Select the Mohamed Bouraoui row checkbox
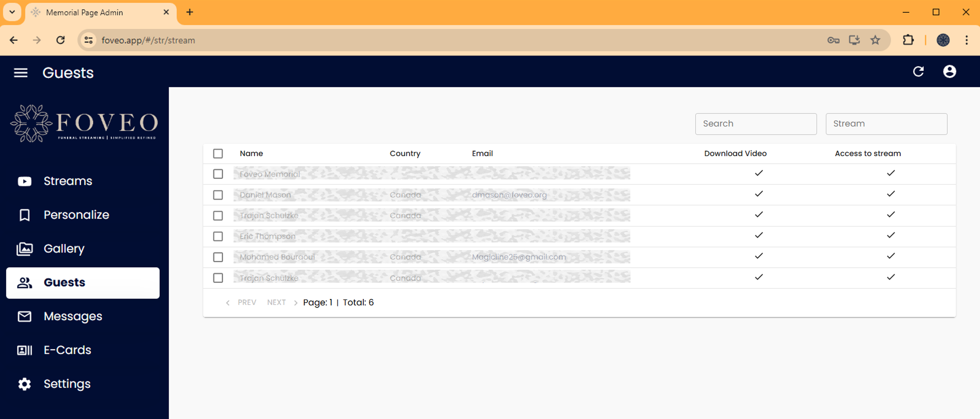This screenshot has height=419, width=980. (218, 257)
